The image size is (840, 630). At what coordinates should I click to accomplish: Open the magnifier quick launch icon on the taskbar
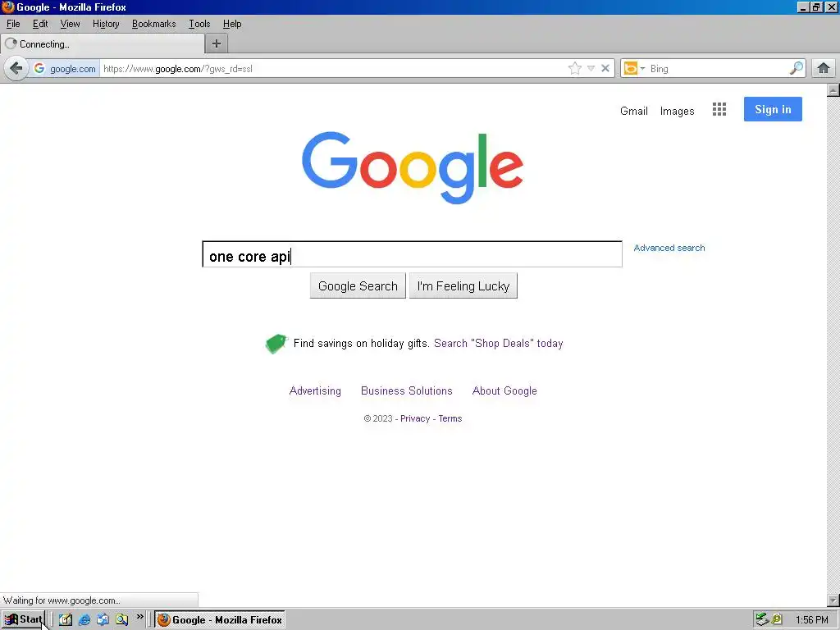(x=121, y=620)
